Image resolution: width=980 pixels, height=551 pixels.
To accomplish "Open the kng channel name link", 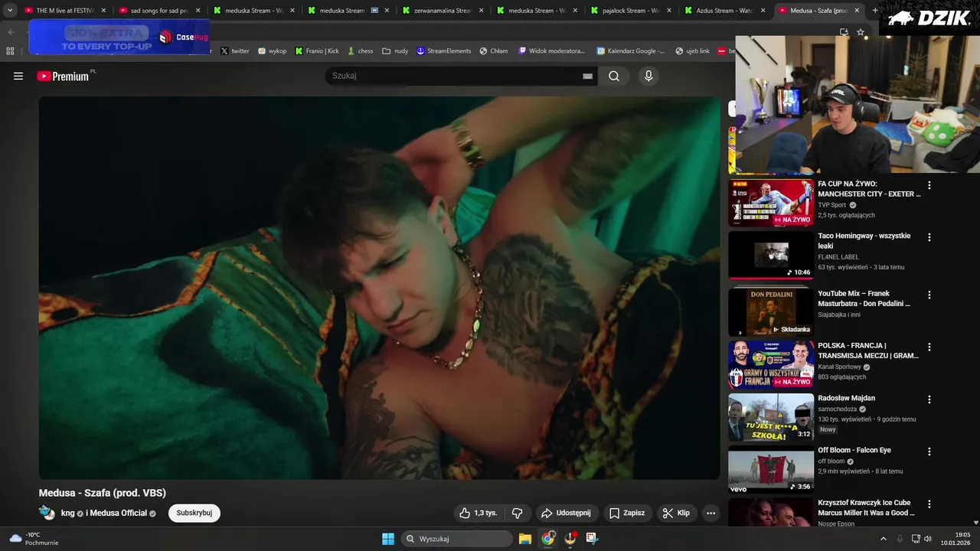I will click(67, 513).
